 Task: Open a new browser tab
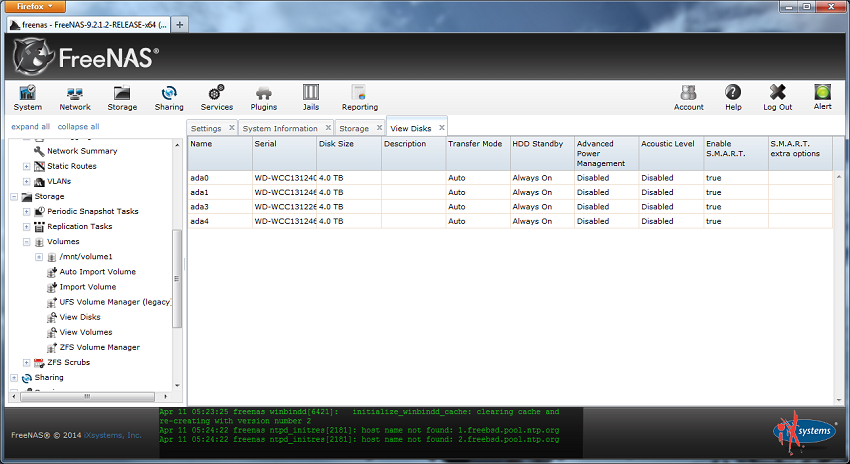click(179, 24)
